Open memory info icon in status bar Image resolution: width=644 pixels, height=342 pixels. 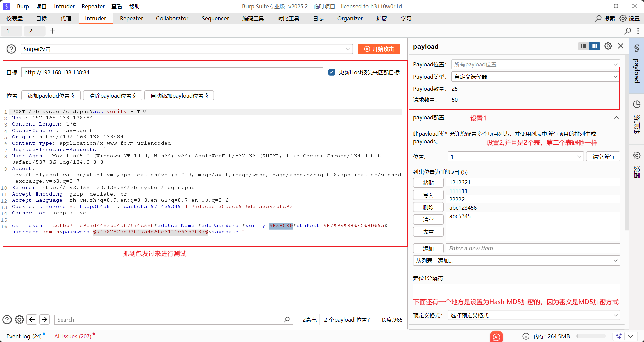pos(526,336)
